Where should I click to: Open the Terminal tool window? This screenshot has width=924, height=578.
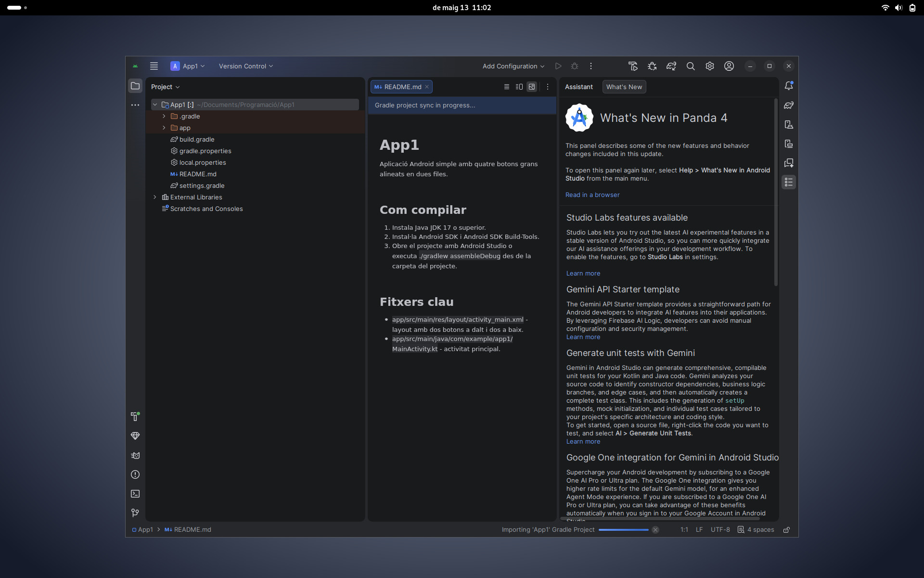click(135, 494)
